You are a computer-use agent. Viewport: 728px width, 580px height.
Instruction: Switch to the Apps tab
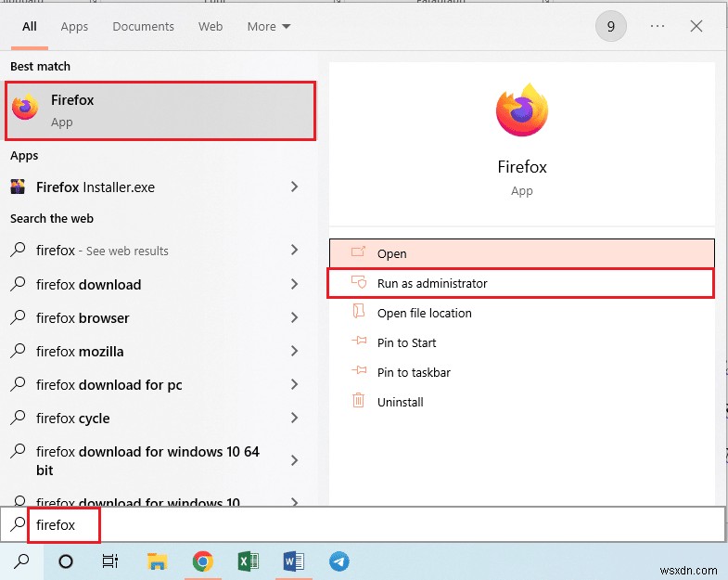coord(74,27)
